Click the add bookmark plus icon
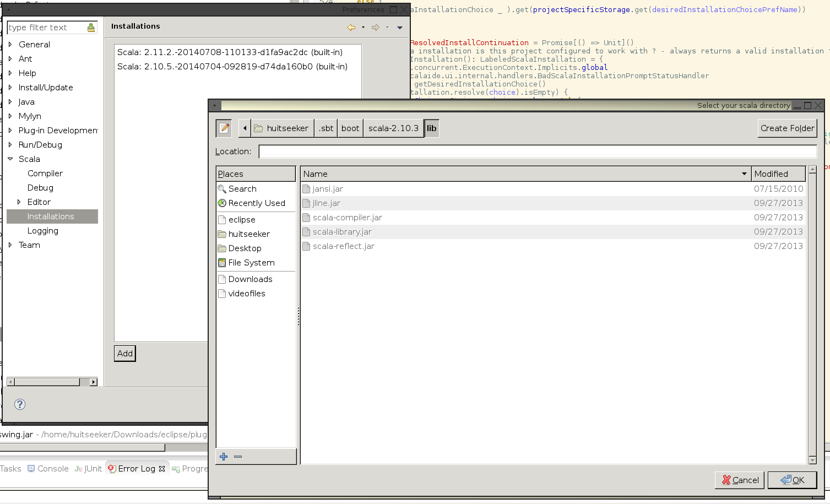Screen dimensions: 830x504 pos(224,457)
